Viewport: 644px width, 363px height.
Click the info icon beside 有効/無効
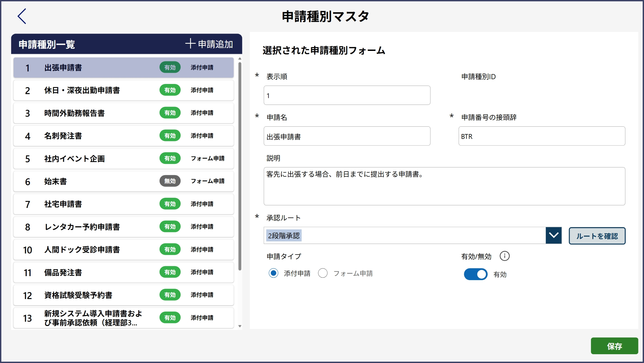coord(505,256)
